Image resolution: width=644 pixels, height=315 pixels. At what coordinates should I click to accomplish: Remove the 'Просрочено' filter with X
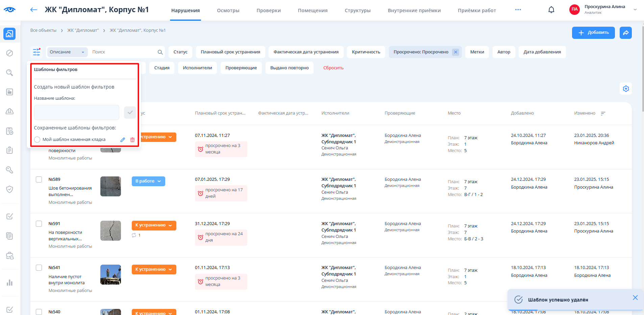click(x=455, y=52)
